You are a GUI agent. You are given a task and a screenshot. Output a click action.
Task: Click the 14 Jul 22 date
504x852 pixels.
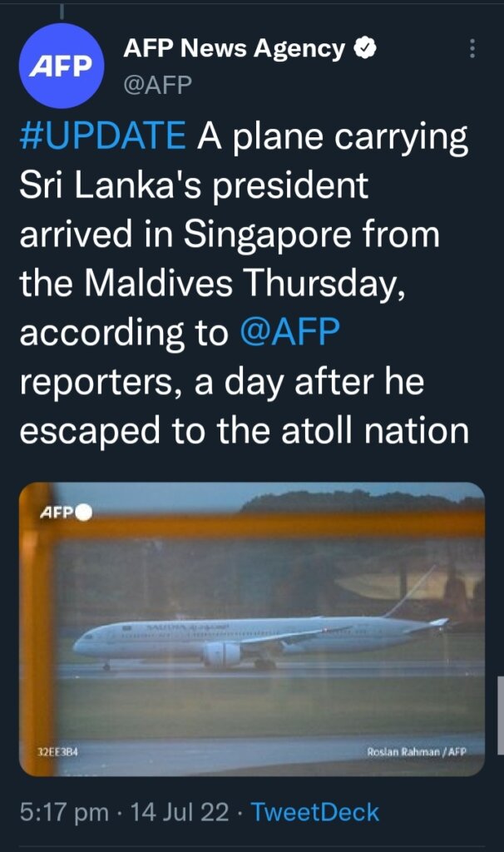click(x=179, y=812)
